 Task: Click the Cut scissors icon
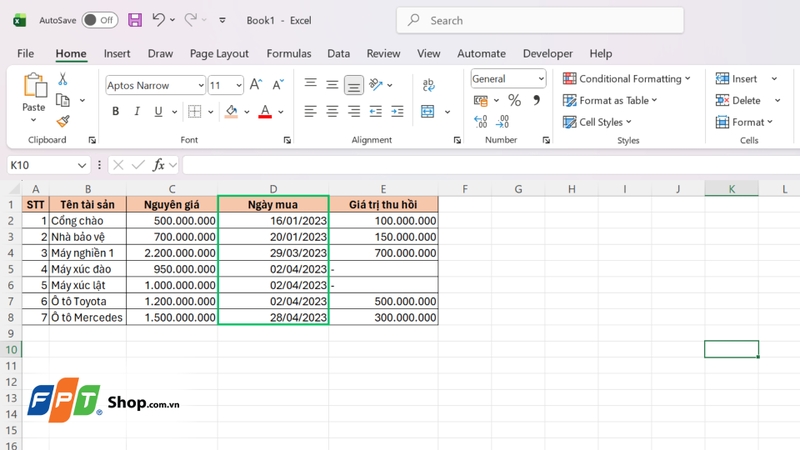[62, 79]
